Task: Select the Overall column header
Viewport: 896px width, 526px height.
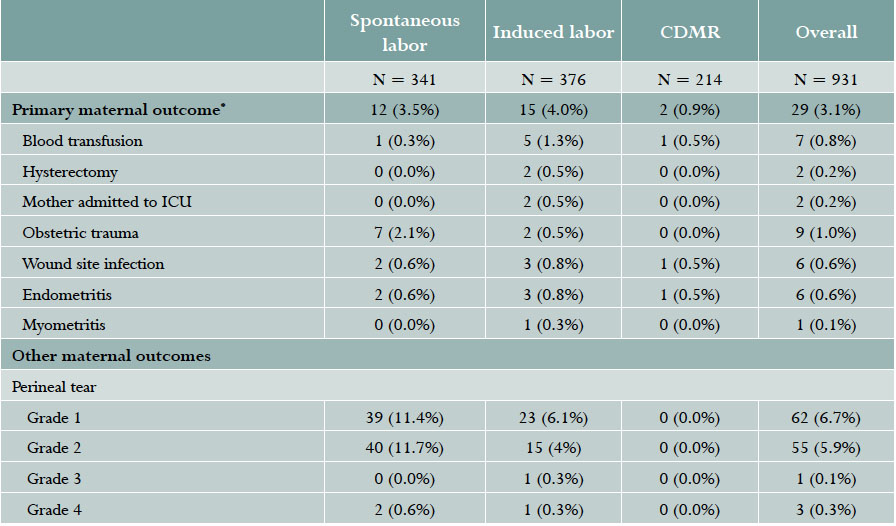Action: coord(826,32)
